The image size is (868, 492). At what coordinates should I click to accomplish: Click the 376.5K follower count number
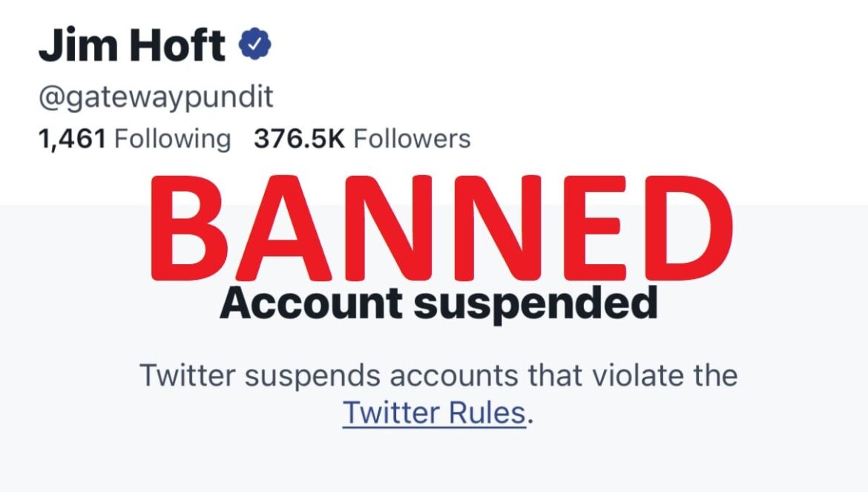tap(299, 138)
